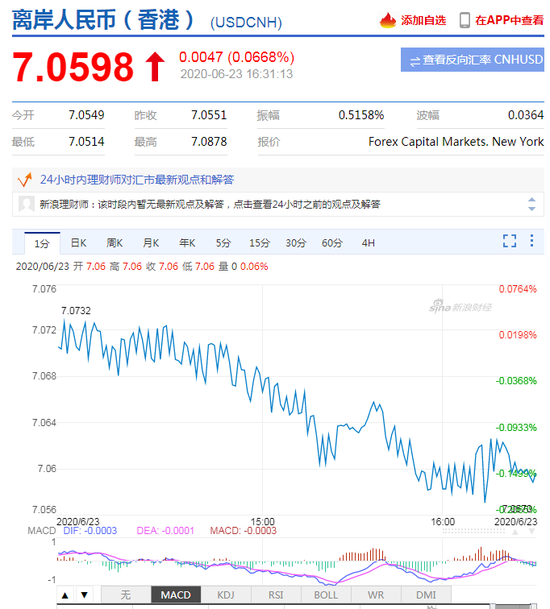Switch to the 4H chart tab
550x609 pixels.
pos(368,243)
